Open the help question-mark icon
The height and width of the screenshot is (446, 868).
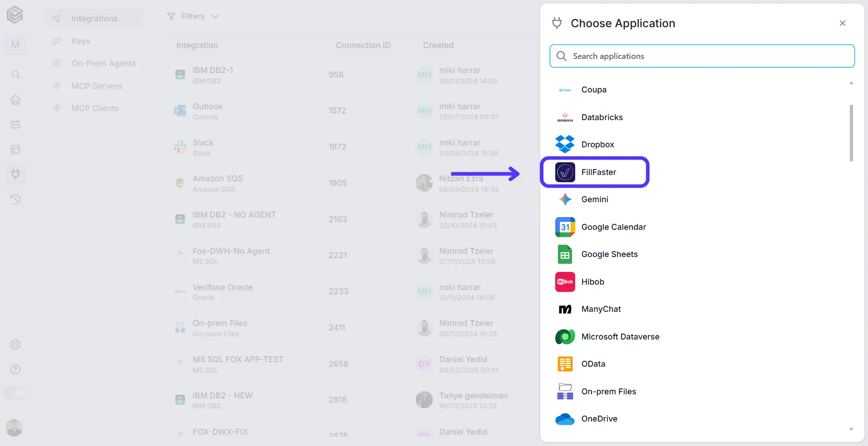pos(15,369)
